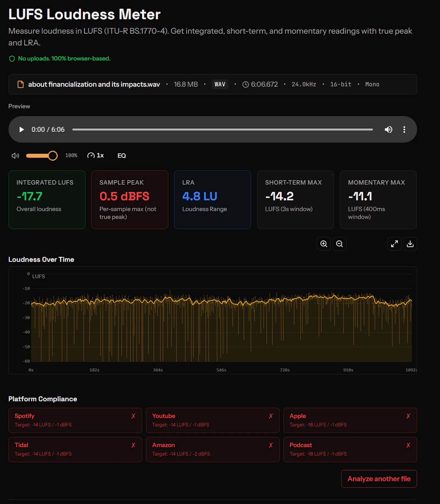Click the clock duration icon
The width and height of the screenshot is (440, 504).
[246, 84]
